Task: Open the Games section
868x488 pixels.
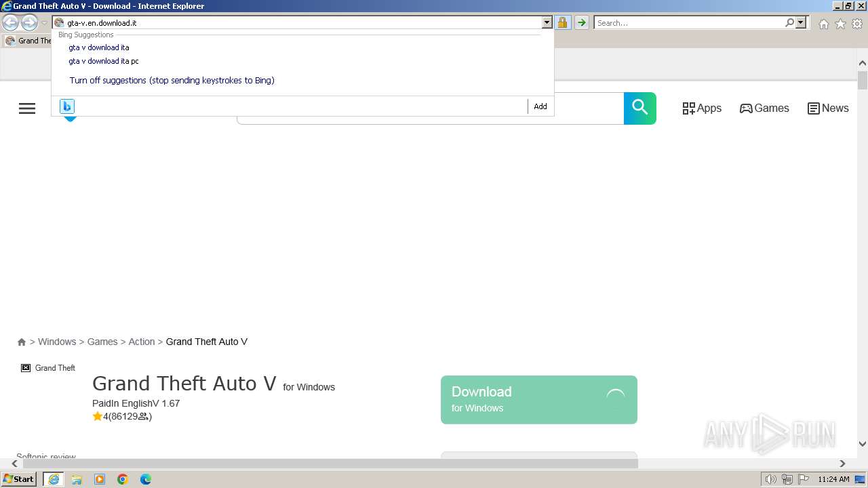Action: (x=764, y=108)
